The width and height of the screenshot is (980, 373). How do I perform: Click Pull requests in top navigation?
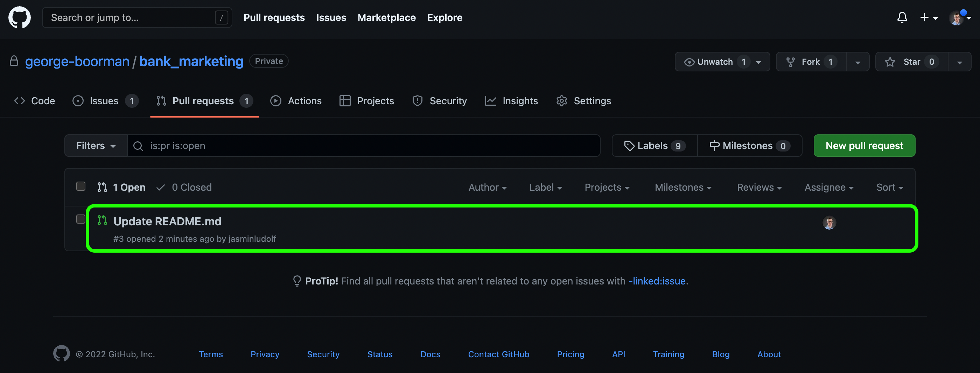pyautogui.click(x=274, y=17)
